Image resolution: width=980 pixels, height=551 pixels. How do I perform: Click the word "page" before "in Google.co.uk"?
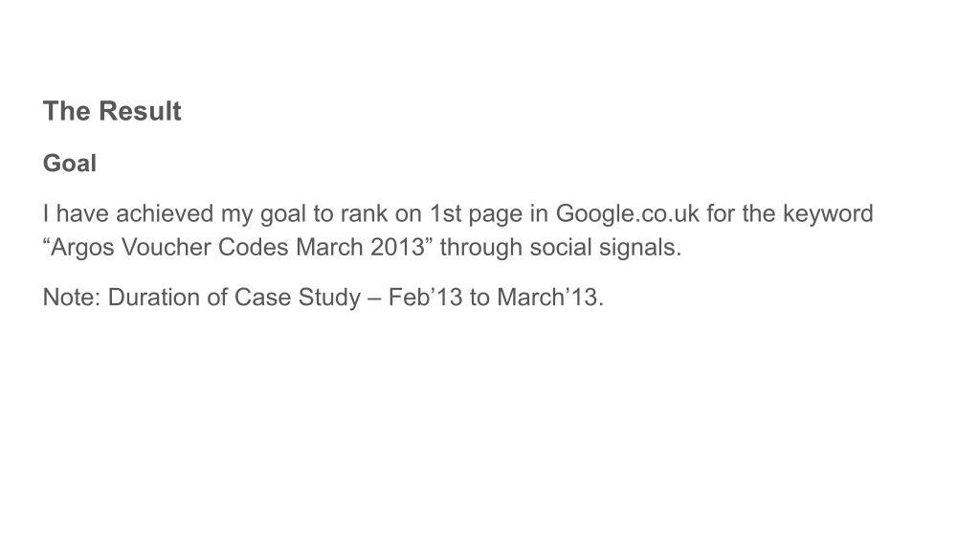(x=496, y=213)
